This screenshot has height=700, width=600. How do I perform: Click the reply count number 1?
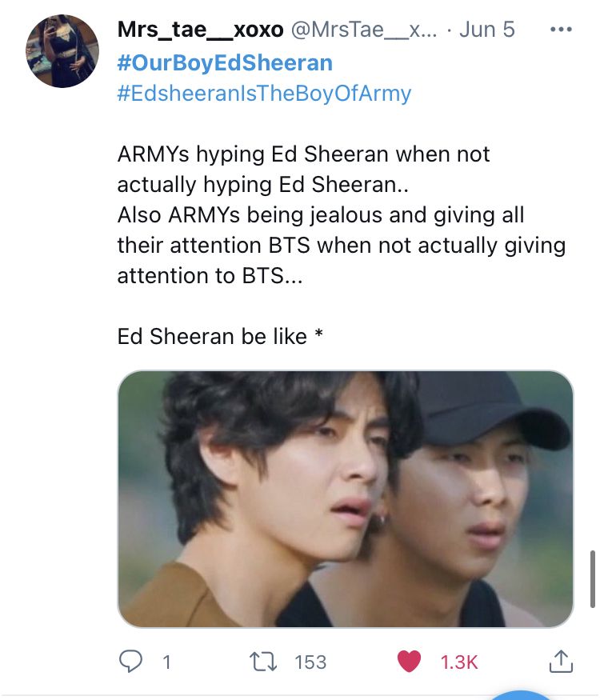pyautogui.click(x=166, y=662)
